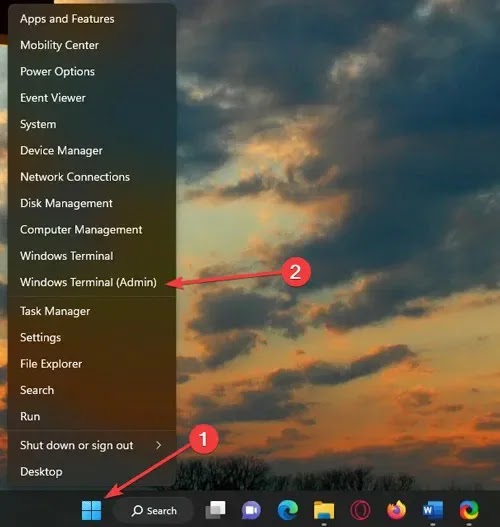Expand the Shut down or sign out submenu
Viewport: 500px width, 527px height.
click(91, 445)
